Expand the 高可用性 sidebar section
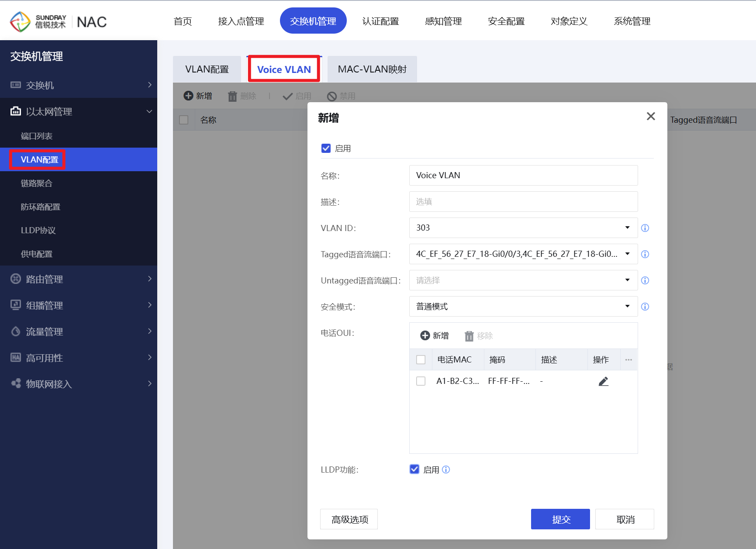This screenshot has width=756, height=549. 79,357
